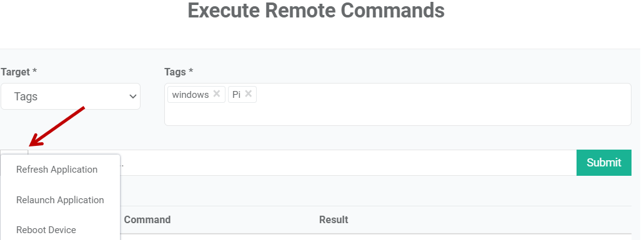The image size is (644, 240).
Task: Choose Refresh Application from the menu
Action: click(57, 170)
